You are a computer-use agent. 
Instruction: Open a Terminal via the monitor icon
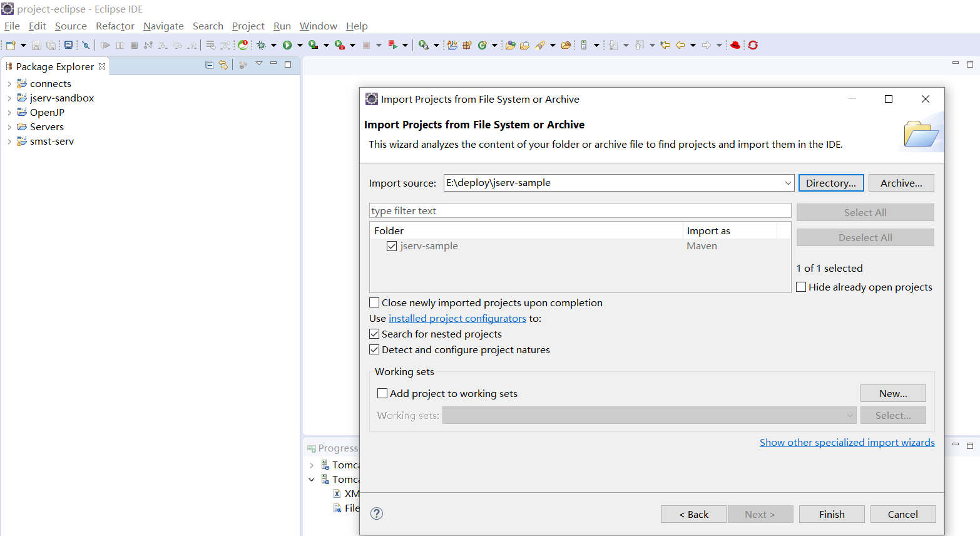pyautogui.click(x=68, y=45)
